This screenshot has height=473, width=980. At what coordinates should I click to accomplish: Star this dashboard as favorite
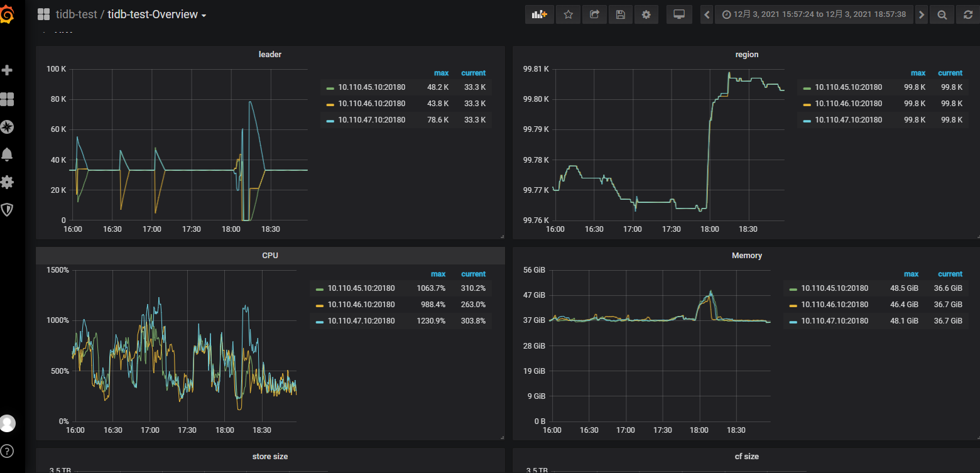pos(568,14)
